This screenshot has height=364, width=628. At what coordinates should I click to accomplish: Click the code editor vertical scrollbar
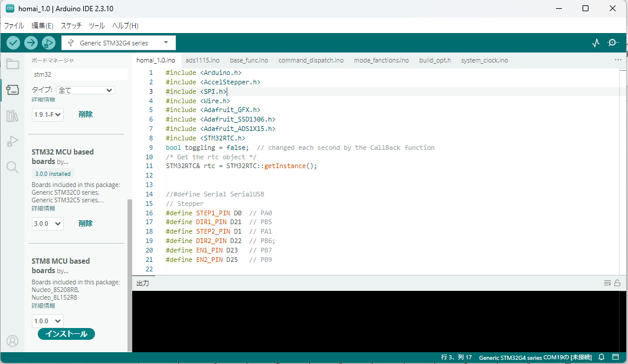tap(622, 172)
